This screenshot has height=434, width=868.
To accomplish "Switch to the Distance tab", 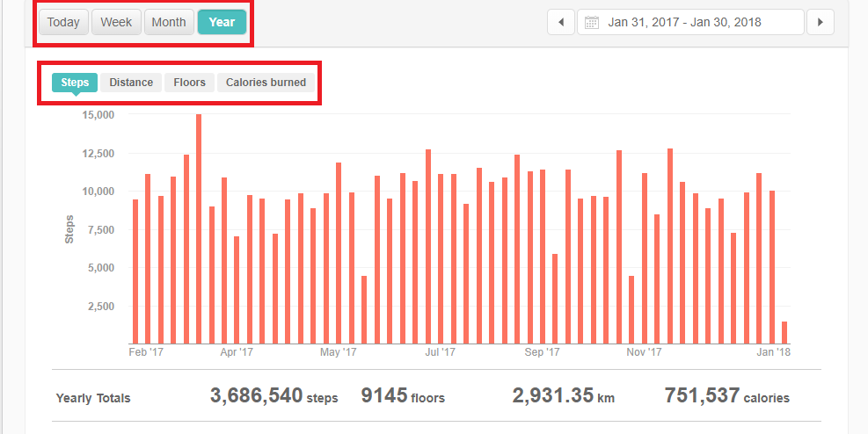I will 131,83.
